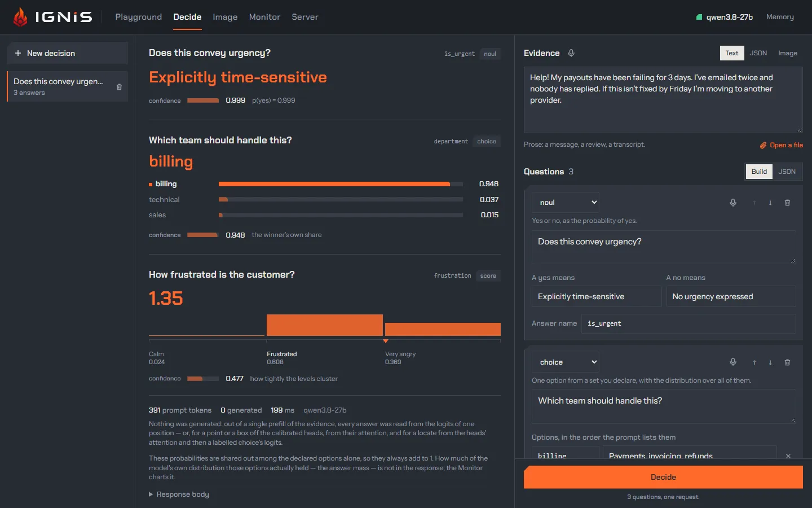Image resolution: width=812 pixels, height=508 pixels.
Task: Open the qwen3.8-27b model selector
Action: pyautogui.click(x=725, y=17)
